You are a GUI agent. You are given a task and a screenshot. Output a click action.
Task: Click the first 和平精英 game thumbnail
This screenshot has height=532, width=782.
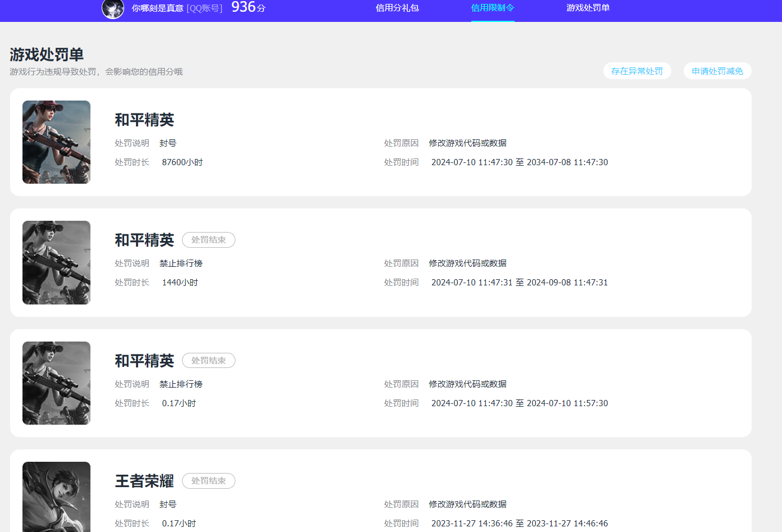click(x=56, y=142)
